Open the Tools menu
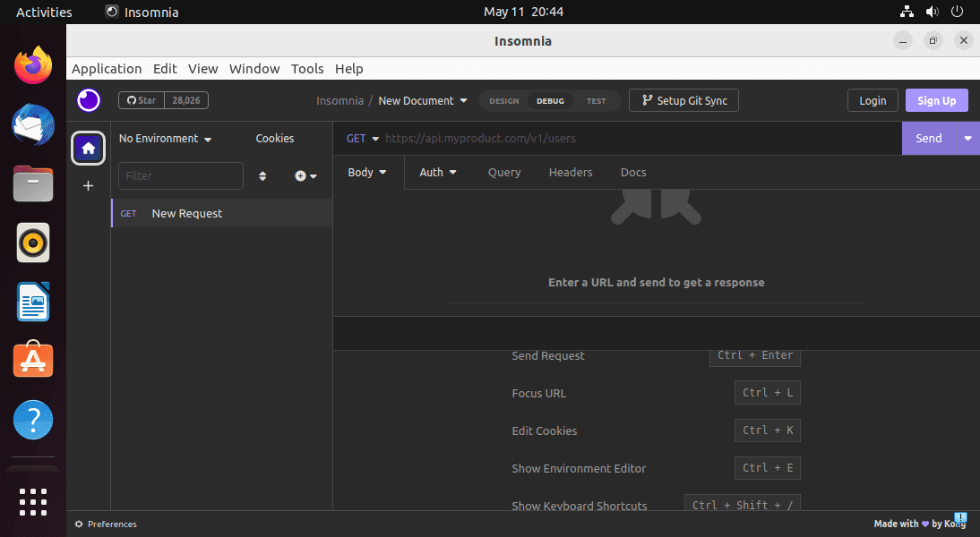 (x=307, y=69)
